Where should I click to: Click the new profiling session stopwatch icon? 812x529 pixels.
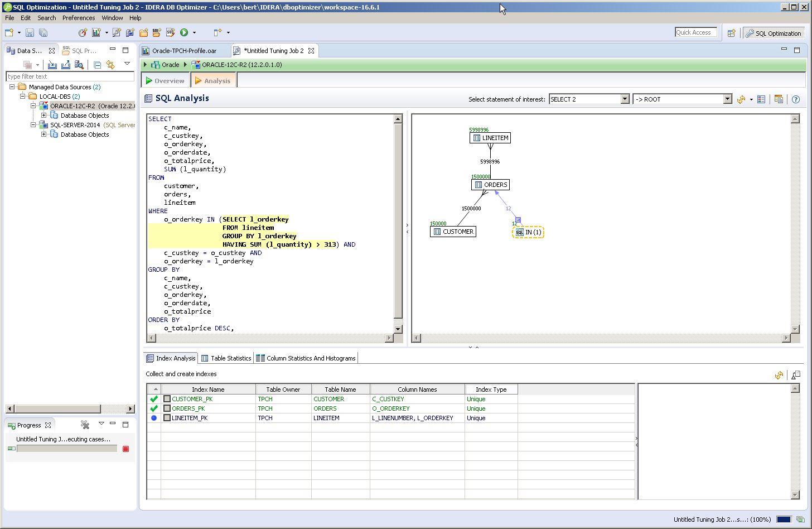pos(83,33)
